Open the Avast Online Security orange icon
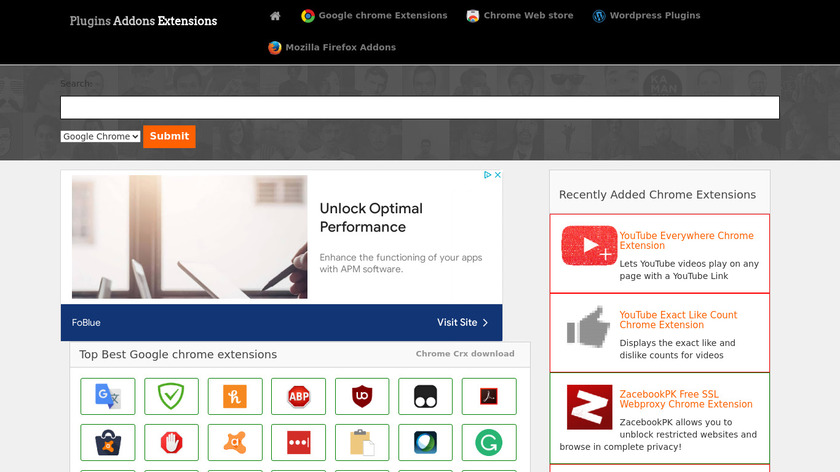 [x=235, y=443]
